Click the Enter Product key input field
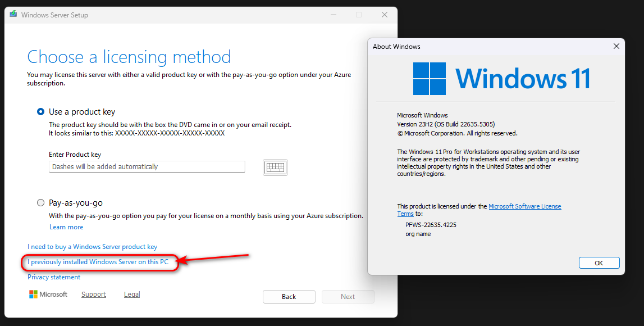This screenshot has height=326, width=644. coord(147,166)
